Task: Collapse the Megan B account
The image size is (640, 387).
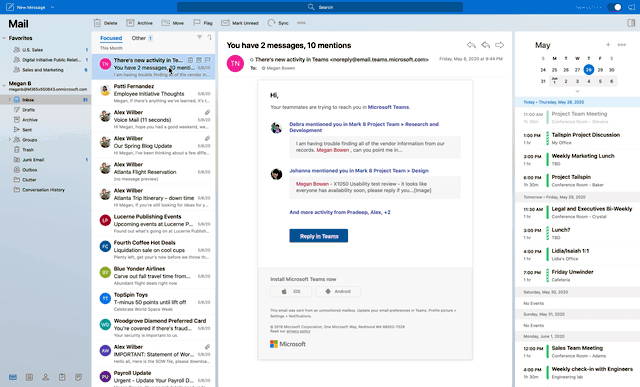Action: pyautogui.click(x=4, y=85)
